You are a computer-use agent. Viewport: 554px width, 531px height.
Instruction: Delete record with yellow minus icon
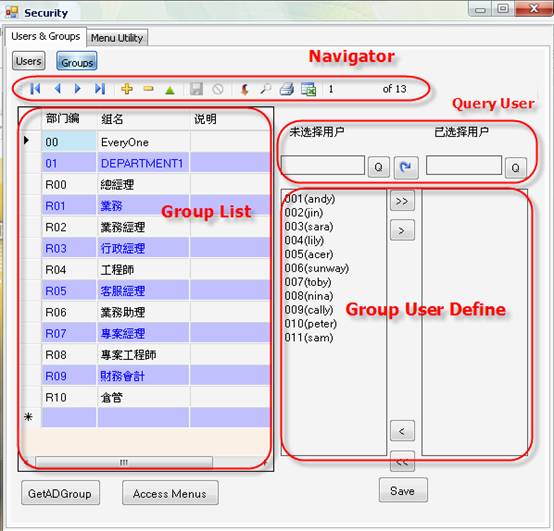149,89
